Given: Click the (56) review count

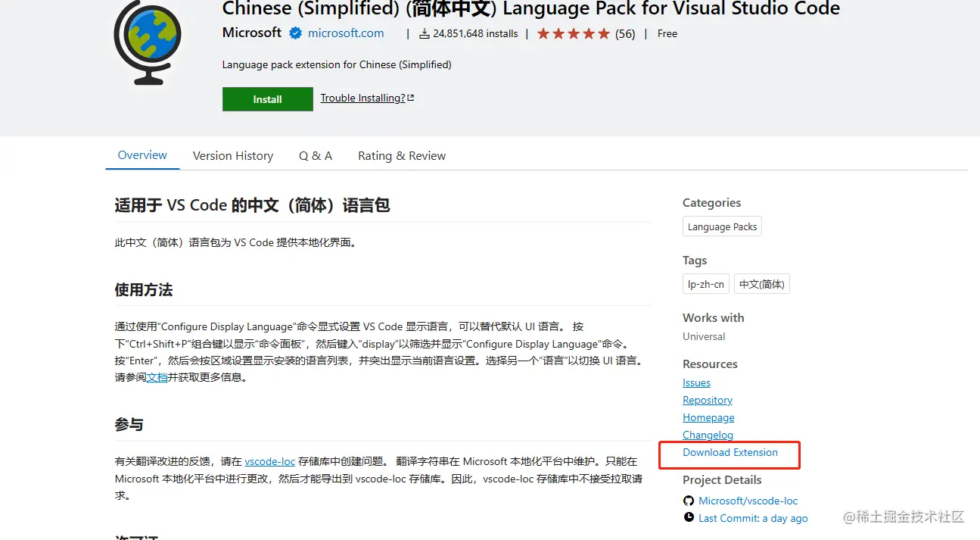Looking at the screenshot, I should click(x=625, y=34).
